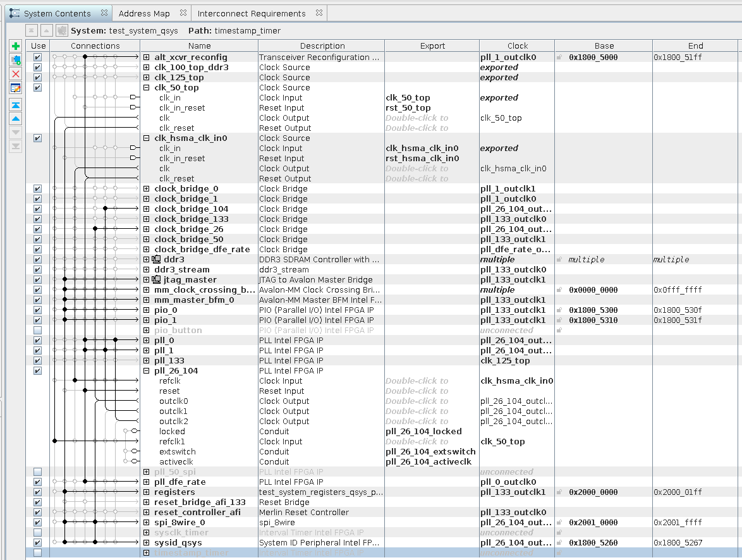This screenshot has width=742, height=560.
Task: Click the blue Move to top arrow icon
Action: pos(16,105)
